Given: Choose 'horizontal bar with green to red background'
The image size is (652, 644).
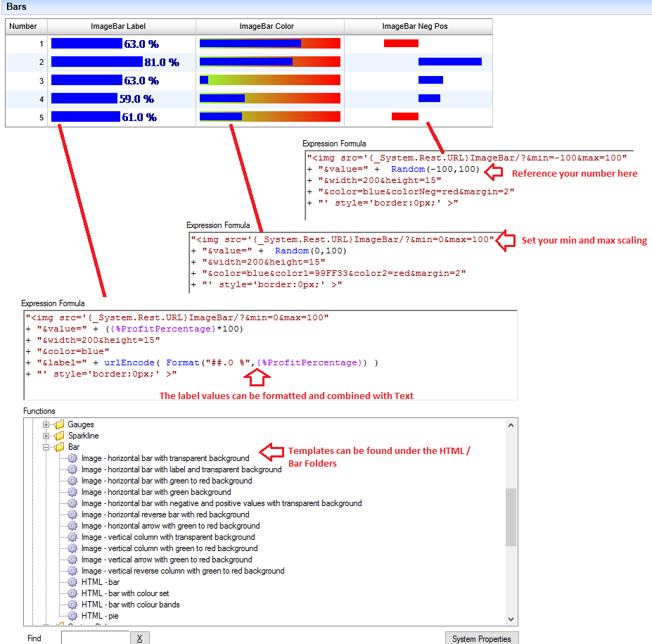Looking at the screenshot, I should click(x=167, y=481).
